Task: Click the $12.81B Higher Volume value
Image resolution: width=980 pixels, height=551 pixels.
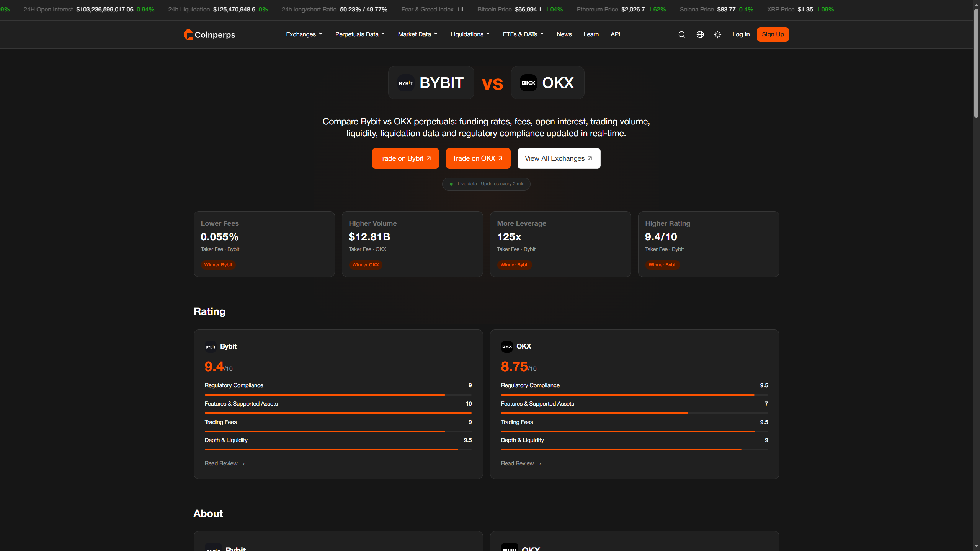Action: coord(369,237)
